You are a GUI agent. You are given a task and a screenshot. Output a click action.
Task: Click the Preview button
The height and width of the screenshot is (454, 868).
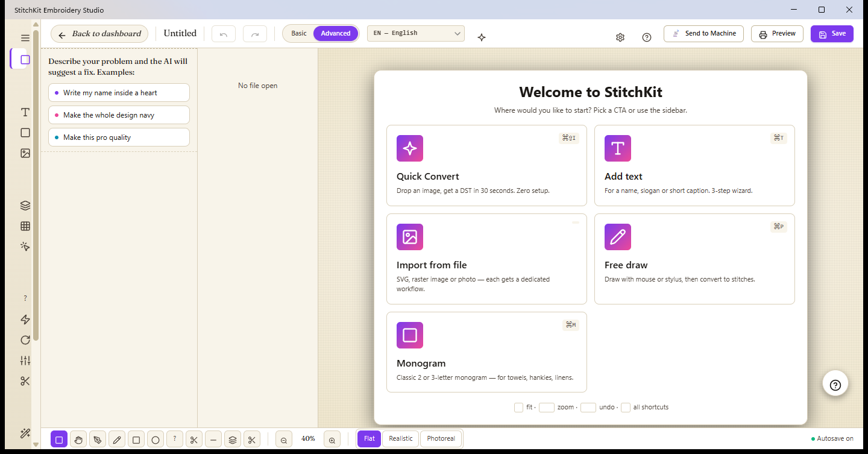tap(778, 34)
